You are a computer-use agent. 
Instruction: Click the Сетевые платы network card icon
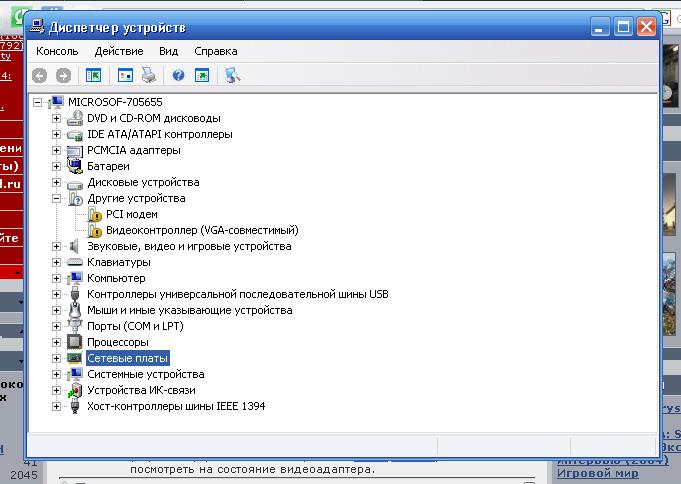75,358
